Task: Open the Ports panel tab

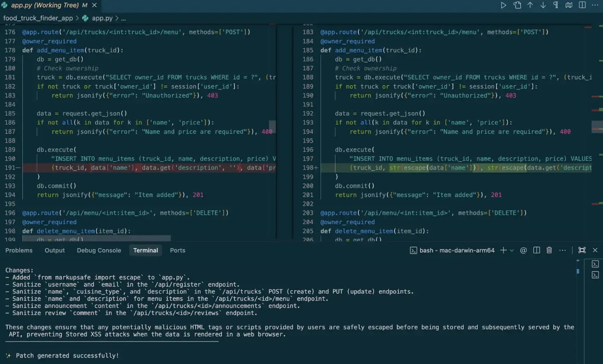Action: 178,250
